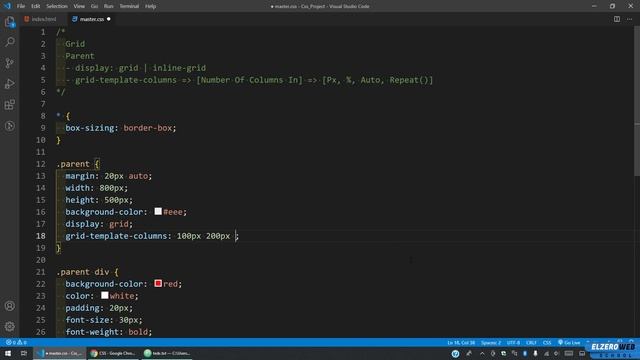Click the Ln 18 cursor position status
The width and height of the screenshot is (640, 360).
tap(461, 342)
